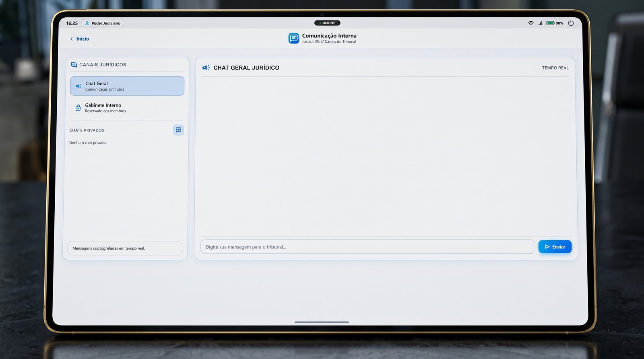Click the power button icon
The image size is (644, 359).
click(571, 23)
